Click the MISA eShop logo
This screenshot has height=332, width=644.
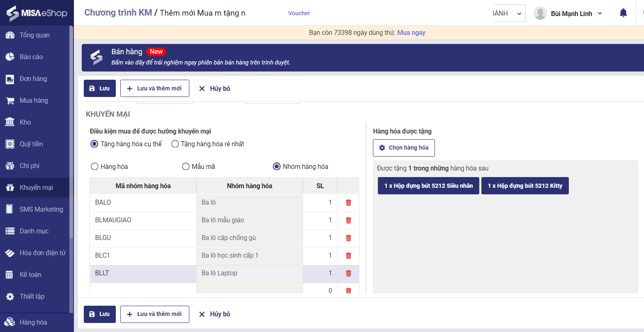point(37,13)
